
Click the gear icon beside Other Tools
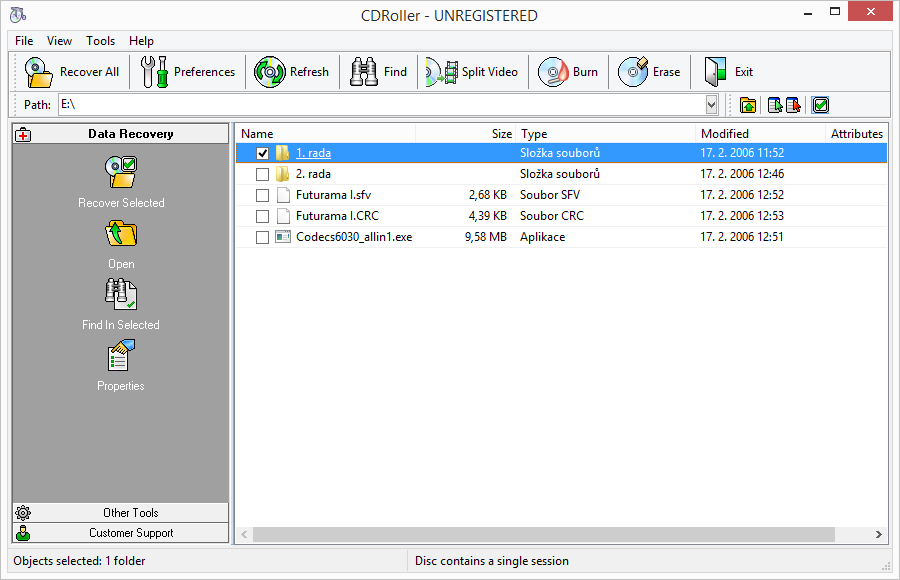24,512
